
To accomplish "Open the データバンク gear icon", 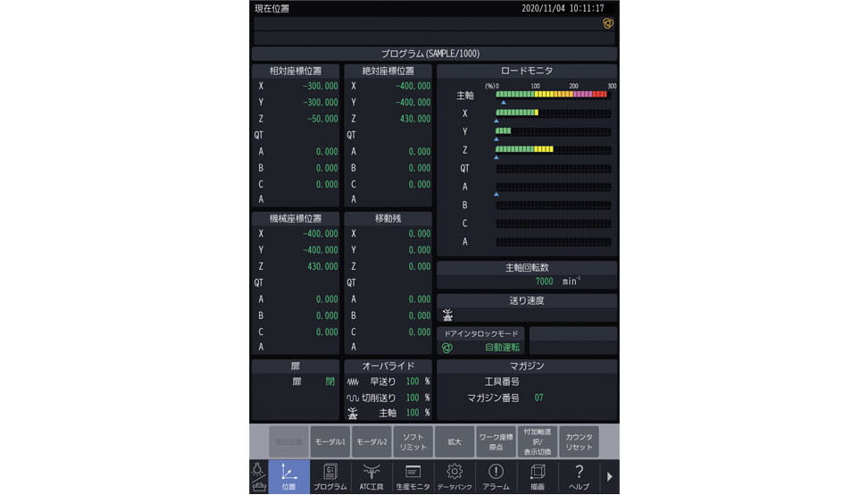I will [454, 476].
